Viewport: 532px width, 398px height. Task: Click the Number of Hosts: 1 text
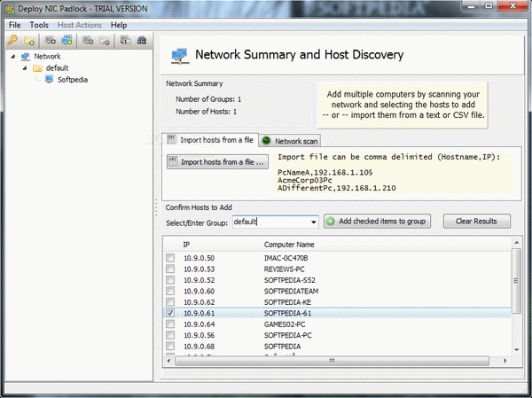[x=206, y=112]
